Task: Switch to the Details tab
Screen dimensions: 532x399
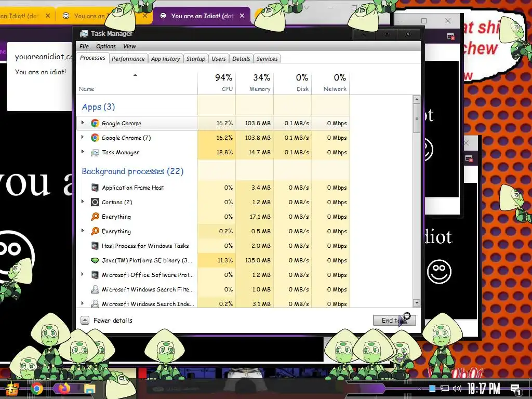Action: point(241,59)
